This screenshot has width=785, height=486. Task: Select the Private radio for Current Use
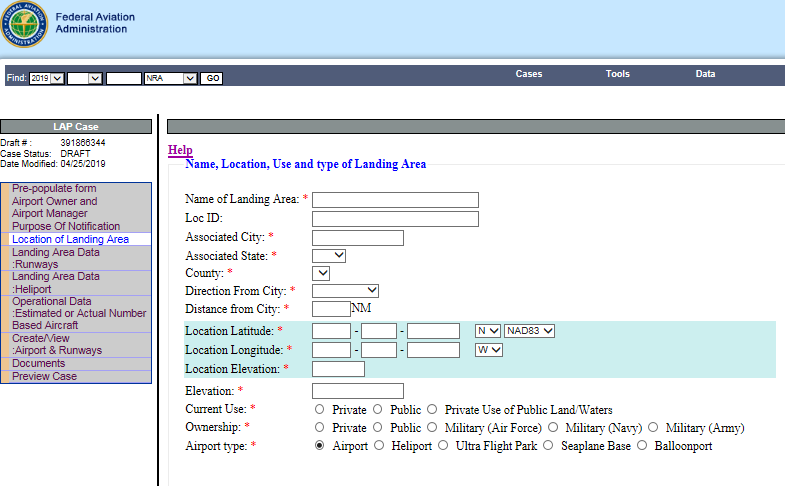pyautogui.click(x=319, y=410)
